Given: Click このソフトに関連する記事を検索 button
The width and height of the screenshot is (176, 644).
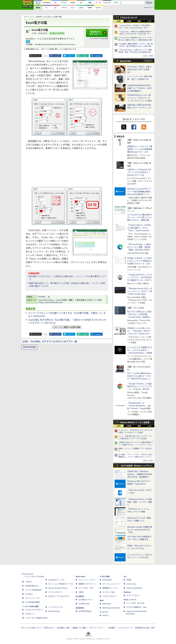Looking at the screenshot, I should pyautogui.click(x=67, y=327).
